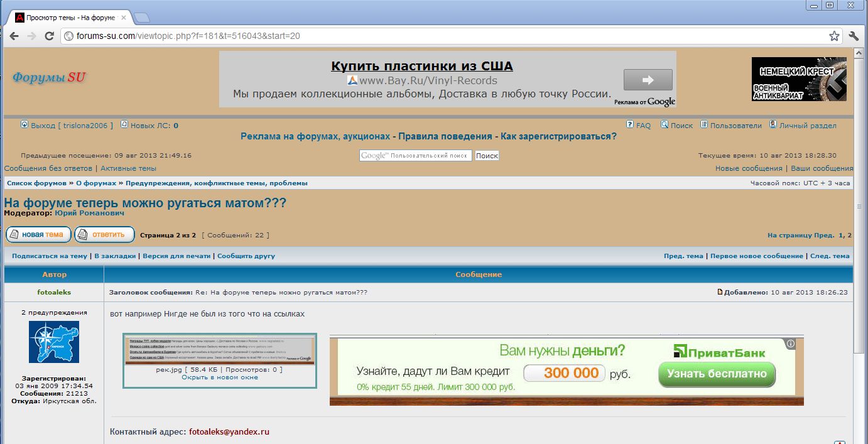Click the browser back arrow

pyautogui.click(x=14, y=36)
